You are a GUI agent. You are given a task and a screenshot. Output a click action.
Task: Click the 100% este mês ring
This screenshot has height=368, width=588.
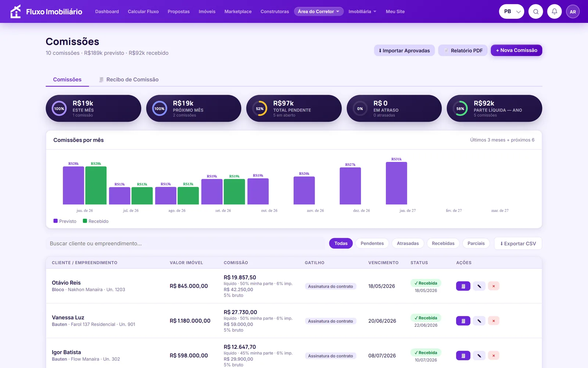coord(59,109)
